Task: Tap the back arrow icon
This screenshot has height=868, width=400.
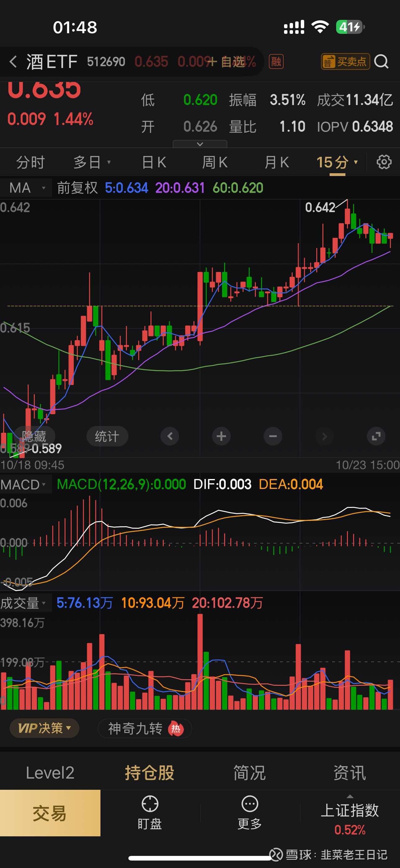Action: click(13, 62)
